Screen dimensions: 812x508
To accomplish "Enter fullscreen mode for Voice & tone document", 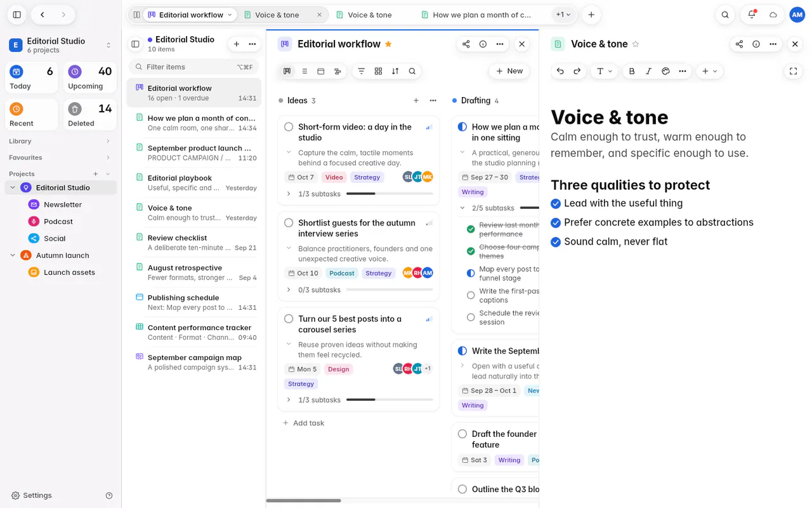I will tap(793, 71).
